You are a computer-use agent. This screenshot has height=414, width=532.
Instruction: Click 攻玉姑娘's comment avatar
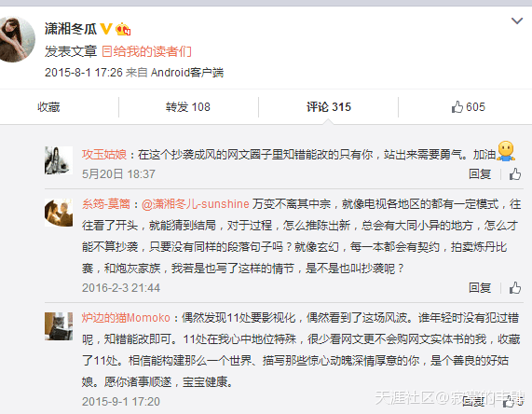(59, 160)
